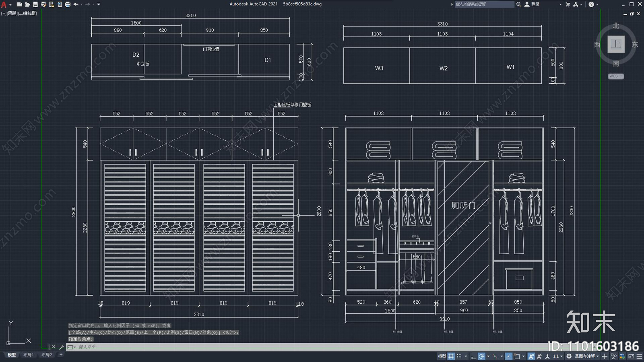644x362 pixels.
Task: Toggle the drawing grid display
Action: [x=451, y=356]
